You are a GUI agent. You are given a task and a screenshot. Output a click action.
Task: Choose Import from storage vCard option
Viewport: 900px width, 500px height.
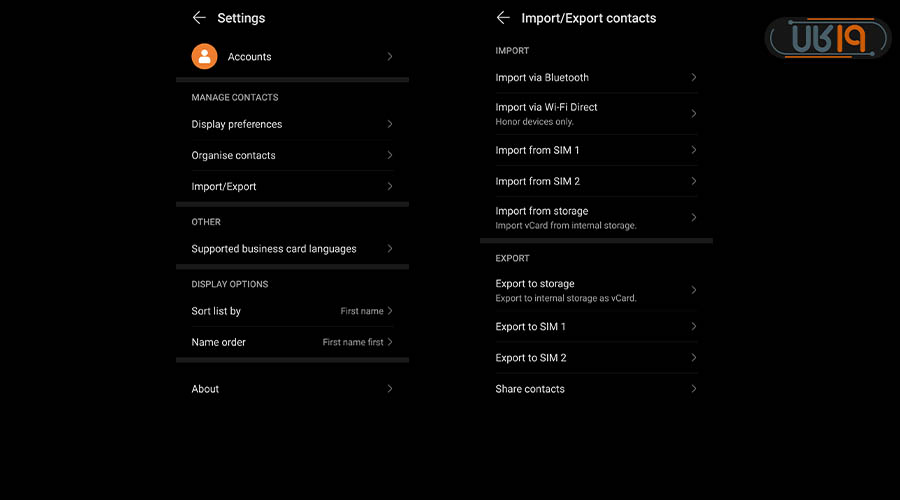pyautogui.click(x=566, y=217)
